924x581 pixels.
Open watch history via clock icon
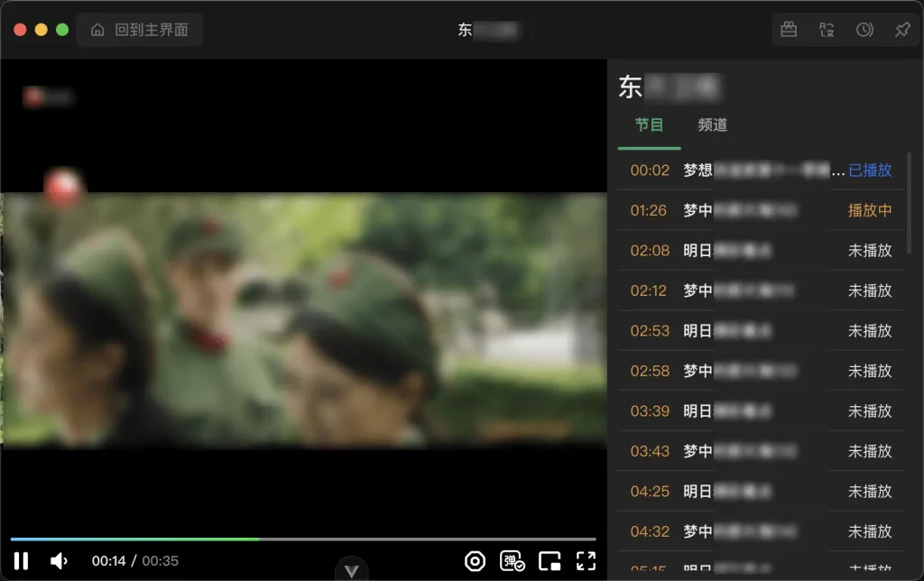click(x=864, y=30)
